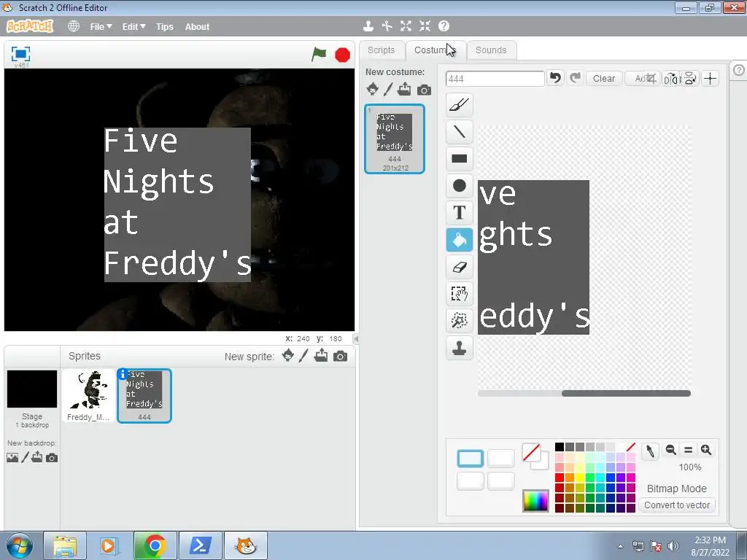Choose a new backdrop from library
Viewport: 747px width, 560px height.
click(12, 458)
